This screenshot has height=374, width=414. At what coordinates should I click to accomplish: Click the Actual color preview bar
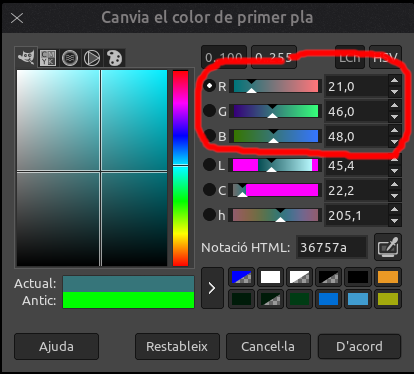[x=128, y=284]
